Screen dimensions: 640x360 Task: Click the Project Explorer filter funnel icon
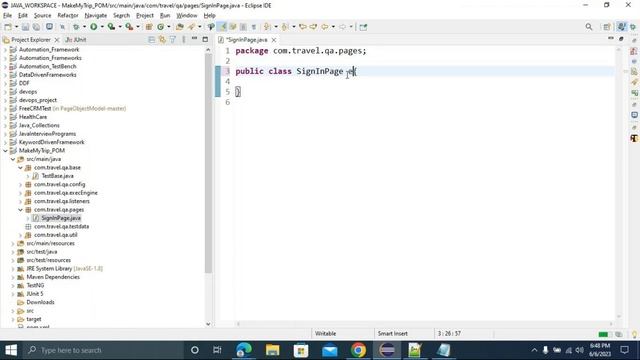(x=173, y=40)
